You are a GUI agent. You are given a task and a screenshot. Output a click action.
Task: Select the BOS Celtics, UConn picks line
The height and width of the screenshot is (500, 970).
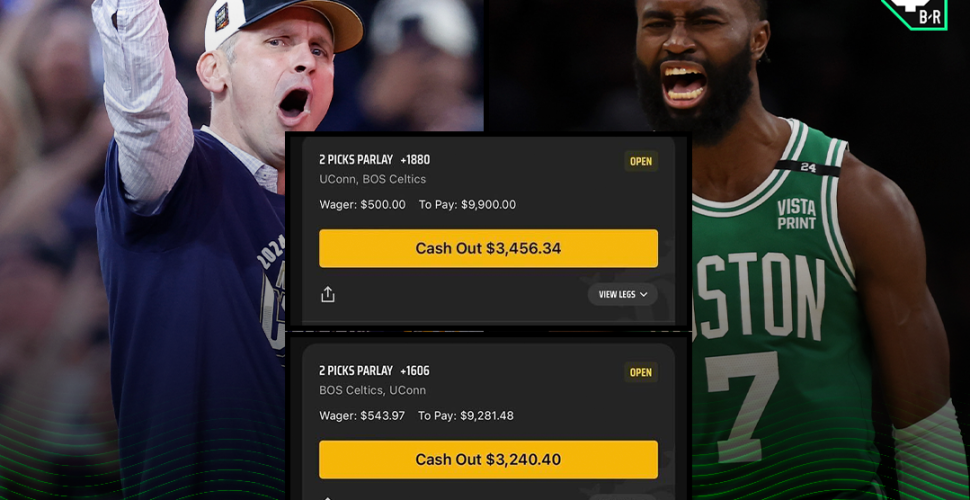coord(372,390)
